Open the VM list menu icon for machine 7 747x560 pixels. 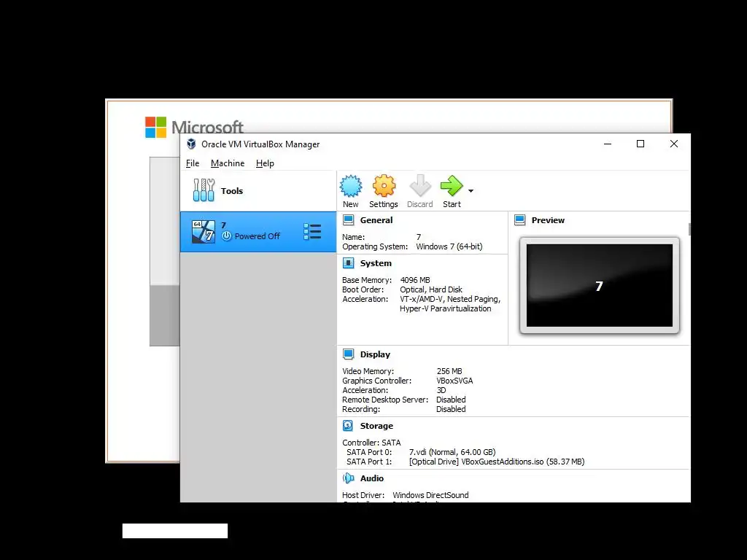[x=312, y=231]
